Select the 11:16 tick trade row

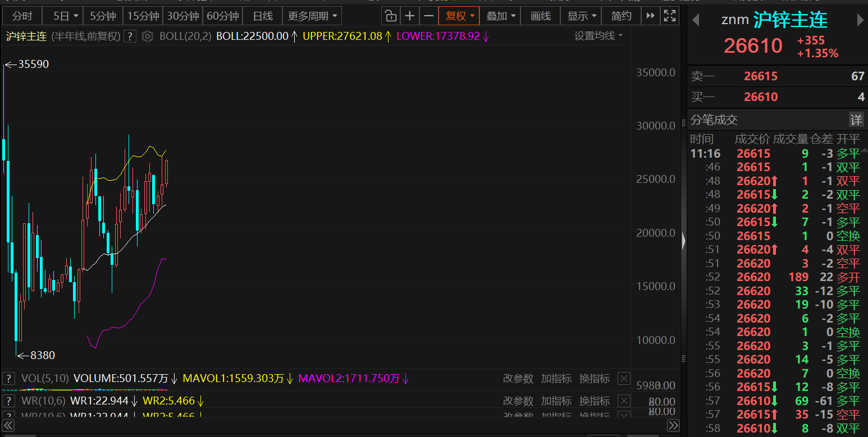[x=777, y=154]
